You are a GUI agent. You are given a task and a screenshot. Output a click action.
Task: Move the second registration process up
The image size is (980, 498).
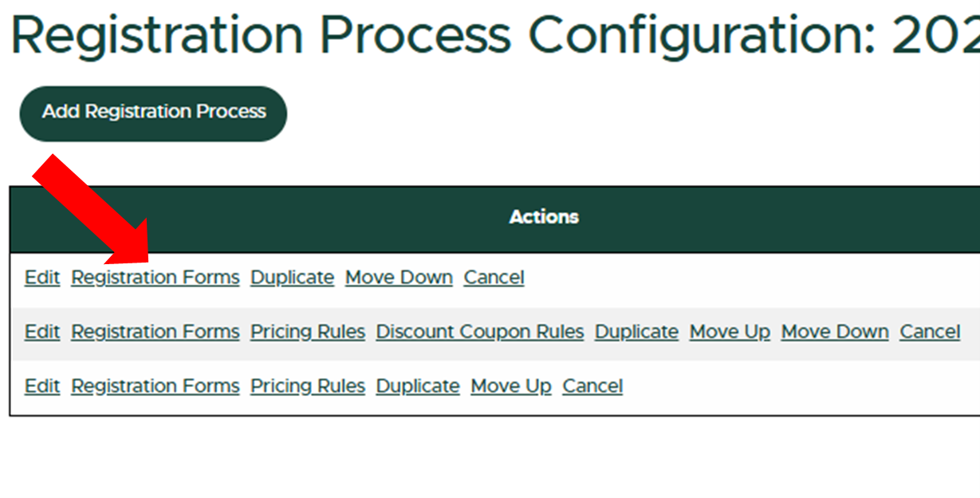(729, 331)
